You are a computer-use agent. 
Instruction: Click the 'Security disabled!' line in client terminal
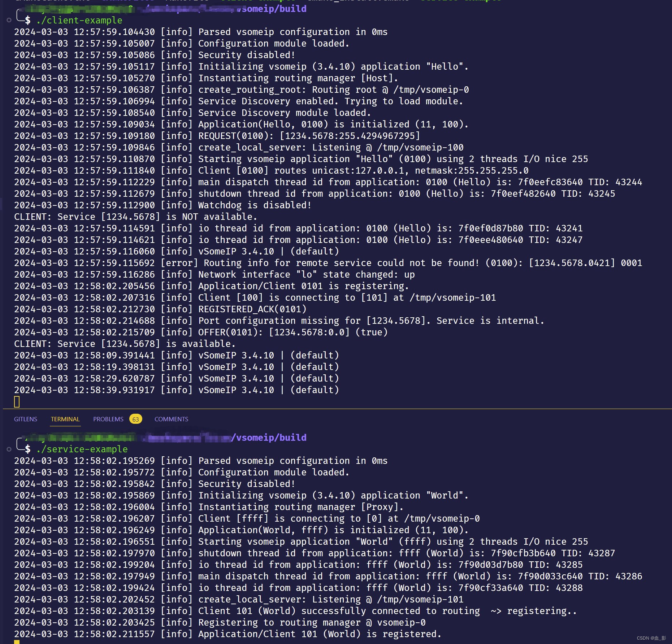(155, 55)
